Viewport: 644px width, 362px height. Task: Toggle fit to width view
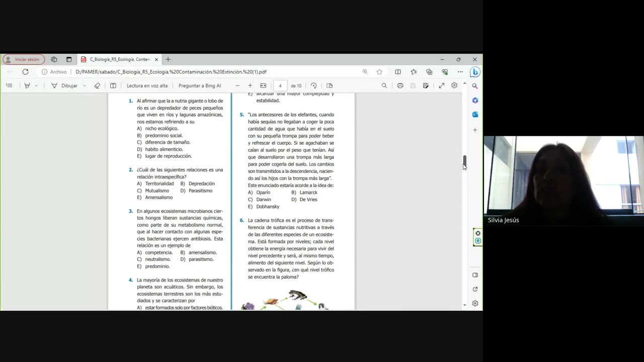pos(263,85)
